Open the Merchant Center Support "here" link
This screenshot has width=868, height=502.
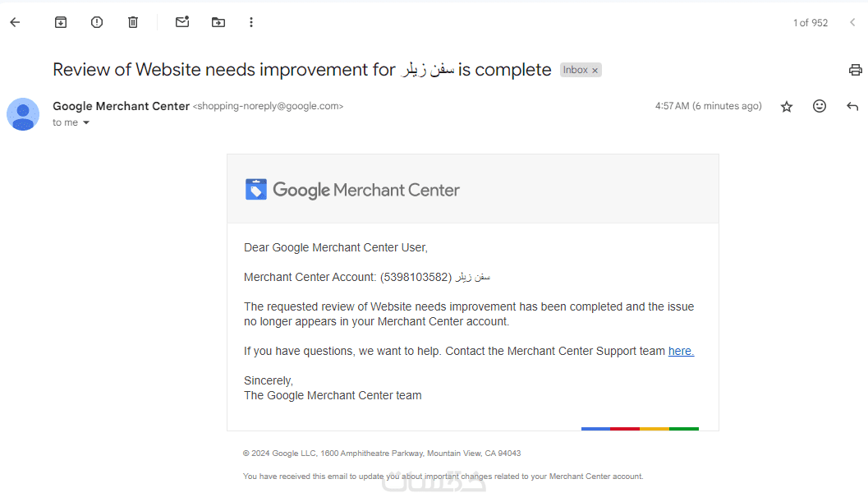pos(681,351)
